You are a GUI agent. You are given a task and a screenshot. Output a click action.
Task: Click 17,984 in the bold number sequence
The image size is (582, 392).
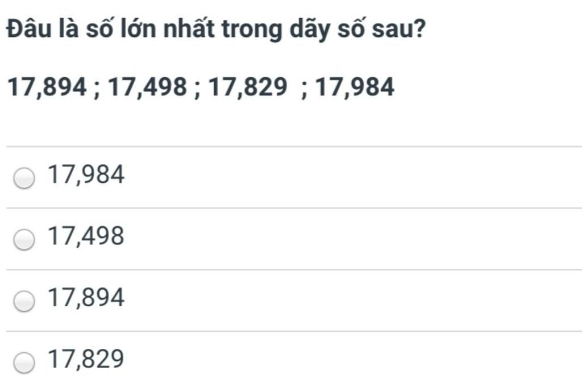(x=355, y=87)
